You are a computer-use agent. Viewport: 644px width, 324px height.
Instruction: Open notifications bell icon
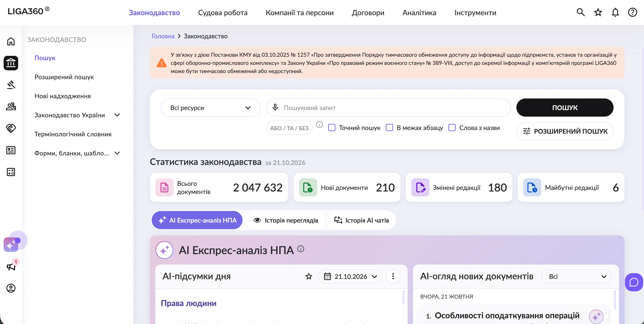[615, 12]
